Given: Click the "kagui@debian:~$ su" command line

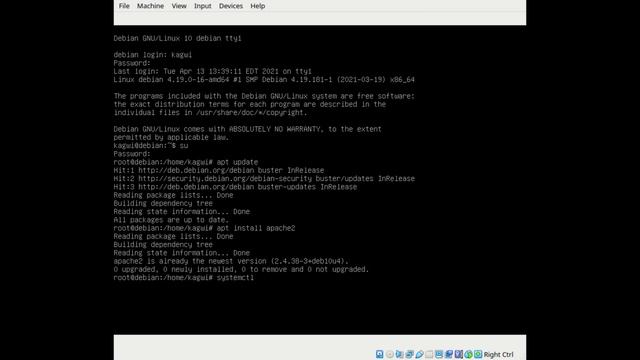Looking at the screenshot, I should click(151, 146).
